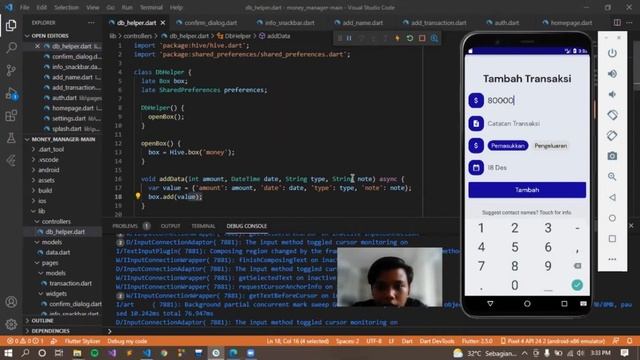Open the Search view in activity bar

[x=11, y=48]
